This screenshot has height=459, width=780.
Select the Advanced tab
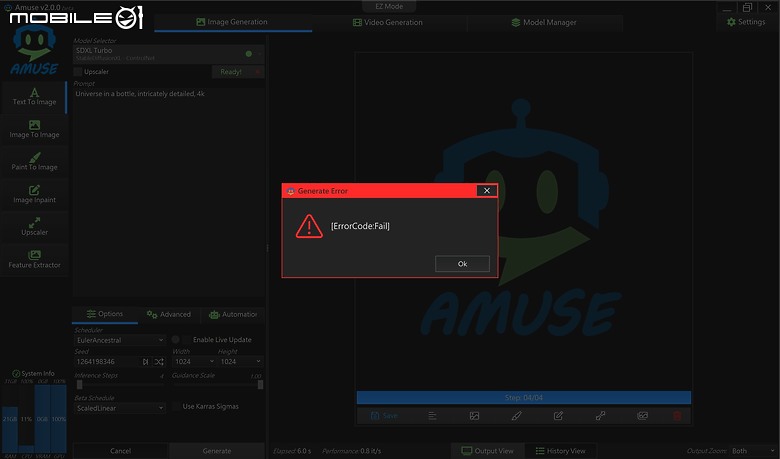click(x=169, y=314)
